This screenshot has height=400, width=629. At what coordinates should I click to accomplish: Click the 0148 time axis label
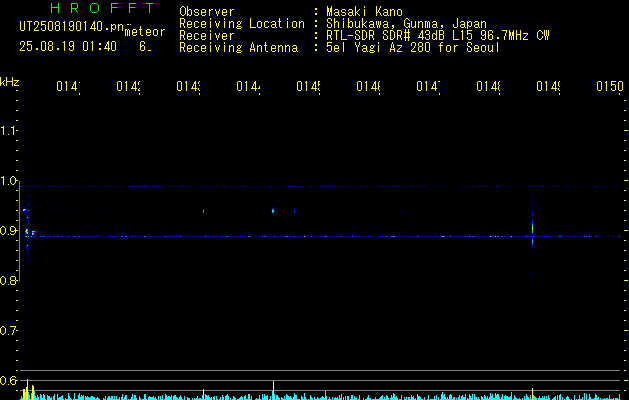489,86
